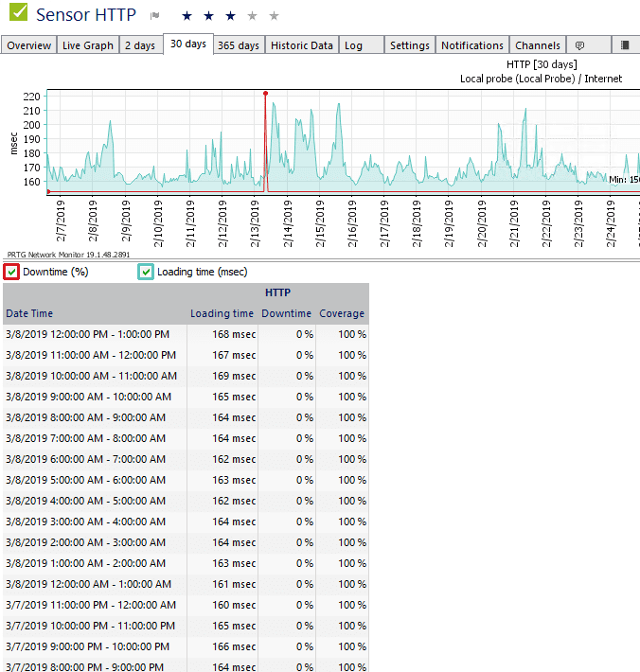The image size is (640, 672).
Task: Open the Historic Data tab
Action: [x=301, y=45]
